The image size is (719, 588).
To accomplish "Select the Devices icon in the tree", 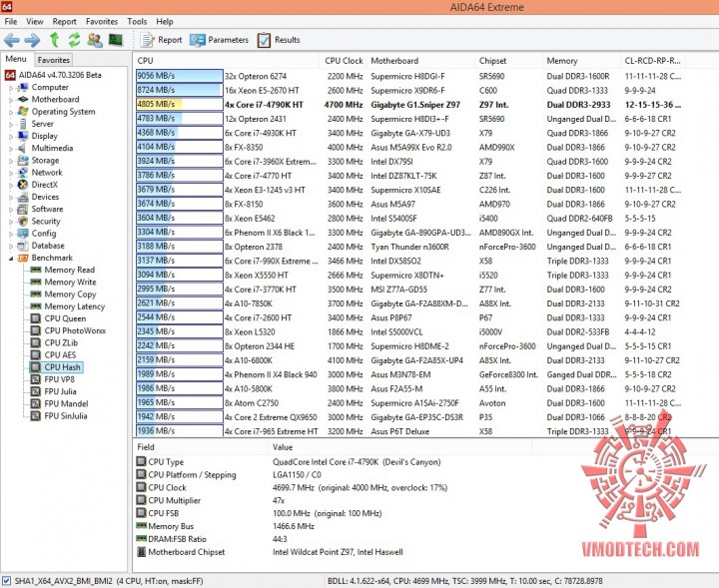I will (23, 197).
